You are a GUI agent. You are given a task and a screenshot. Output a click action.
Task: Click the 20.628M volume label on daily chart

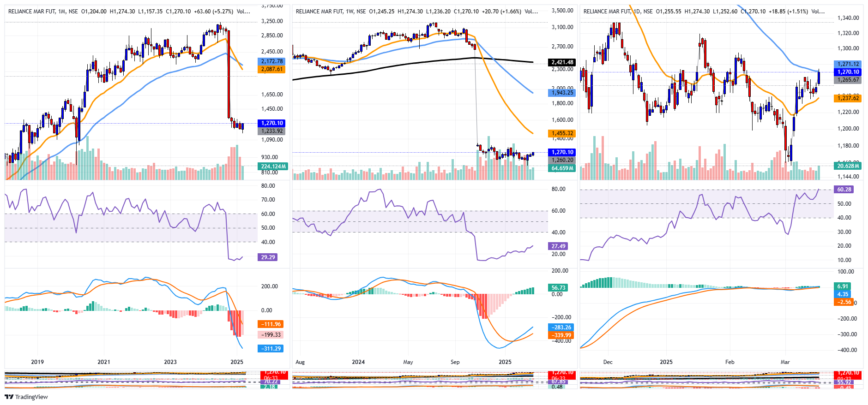[x=848, y=166]
